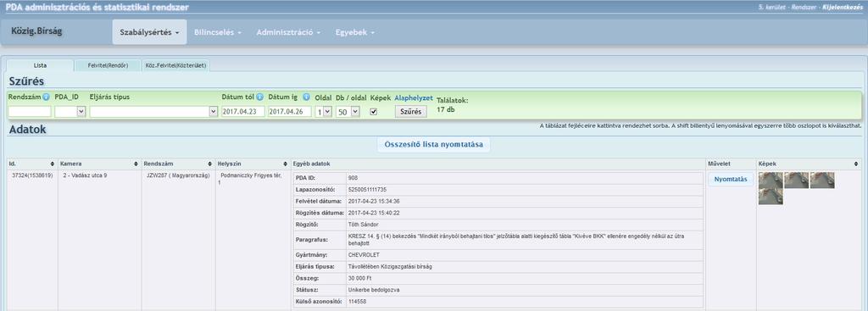
Task: Click the Dátum tól date field
Action: (x=243, y=112)
